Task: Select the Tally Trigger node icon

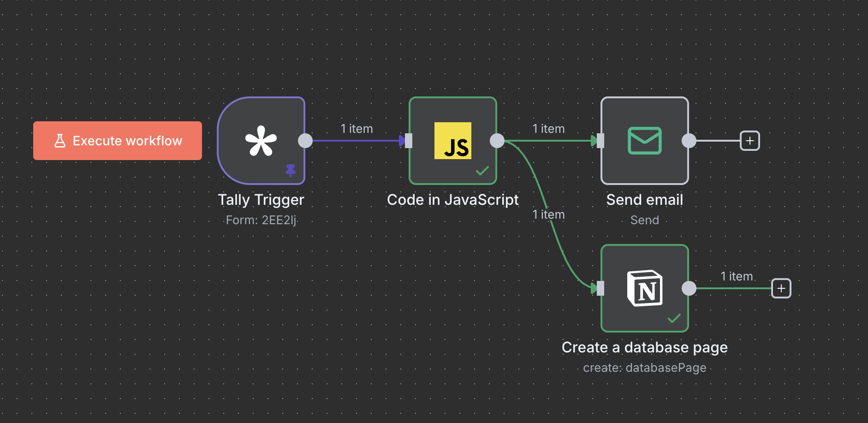Action: [x=261, y=141]
